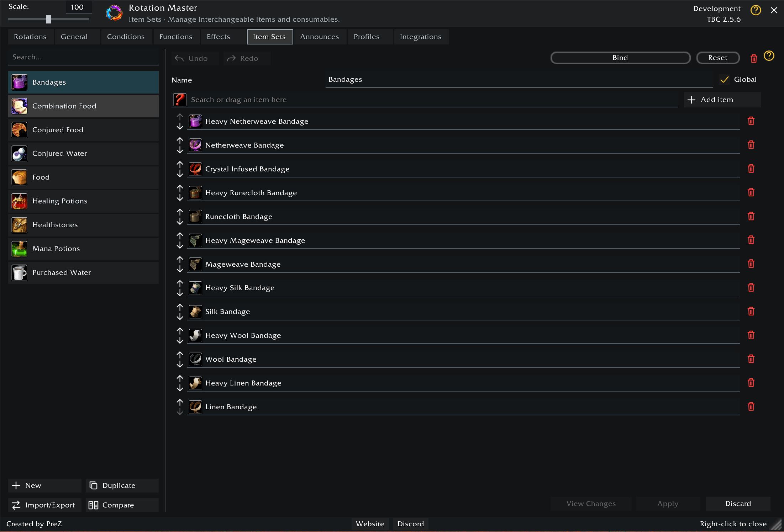
Task: Click the Reset button
Action: click(x=718, y=58)
